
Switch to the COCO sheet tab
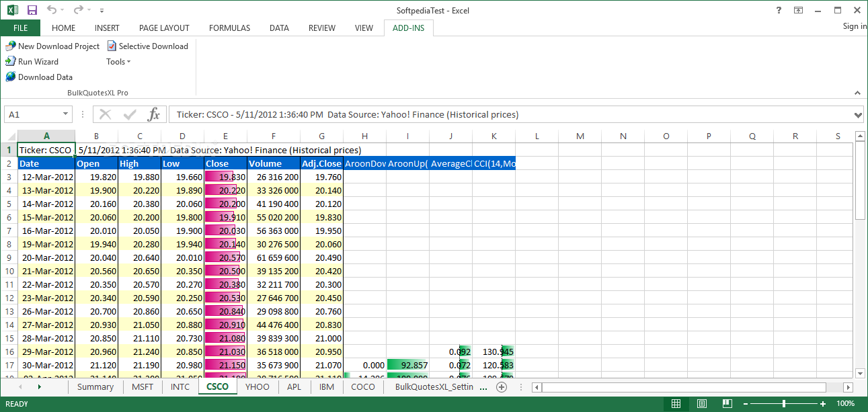pos(363,386)
